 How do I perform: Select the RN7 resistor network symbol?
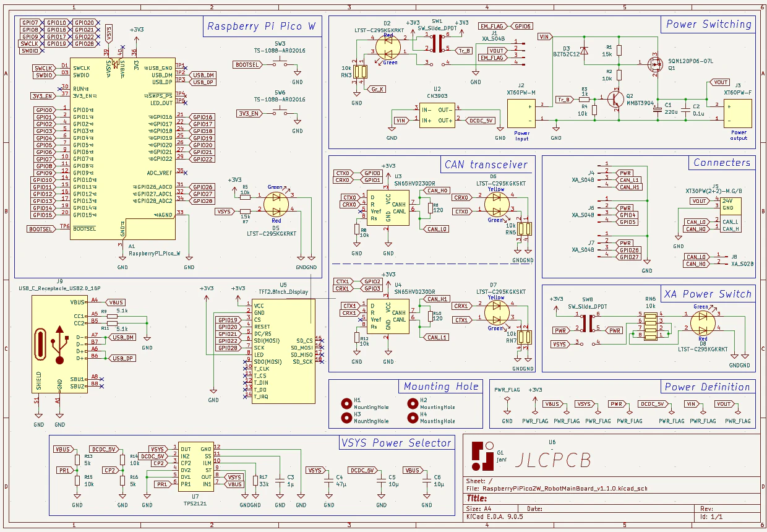click(x=524, y=337)
